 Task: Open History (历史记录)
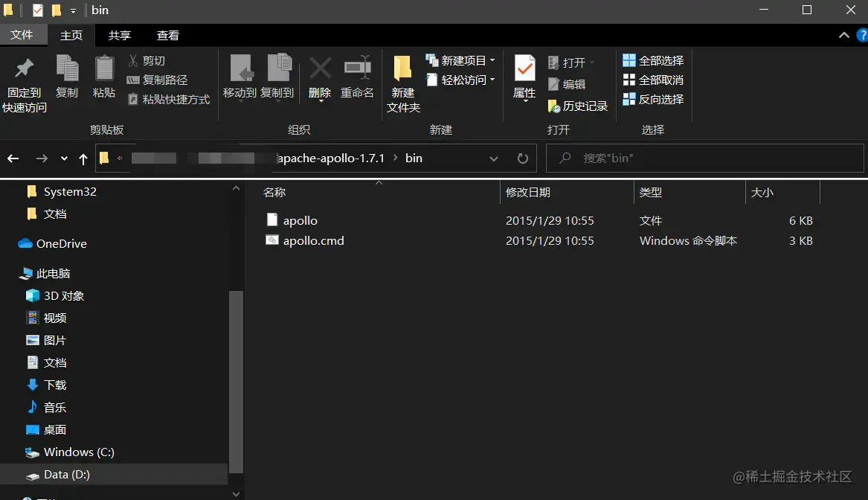(x=578, y=106)
